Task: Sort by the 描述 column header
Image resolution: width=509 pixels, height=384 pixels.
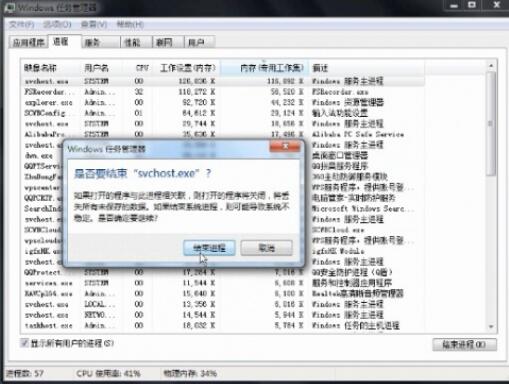Action: tap(366, 68)
